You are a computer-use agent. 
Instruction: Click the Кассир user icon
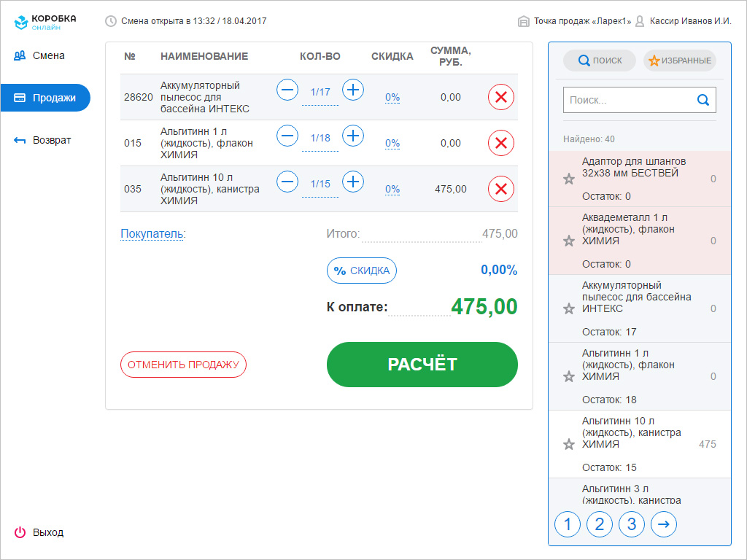click(640, 21)
